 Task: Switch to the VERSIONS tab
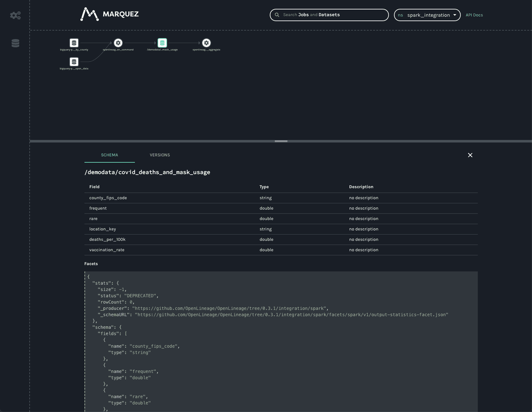pos(160,155)
